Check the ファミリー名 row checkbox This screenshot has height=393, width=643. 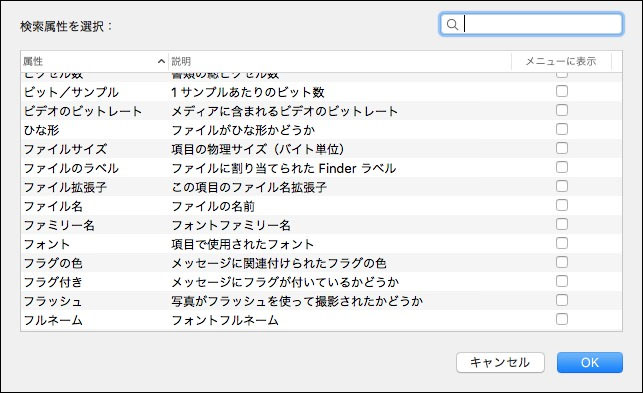tap(562, 224)
